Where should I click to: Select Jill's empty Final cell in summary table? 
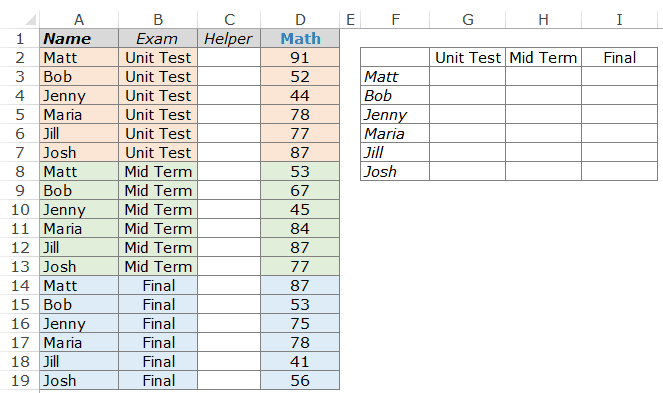tap(619, 152)
